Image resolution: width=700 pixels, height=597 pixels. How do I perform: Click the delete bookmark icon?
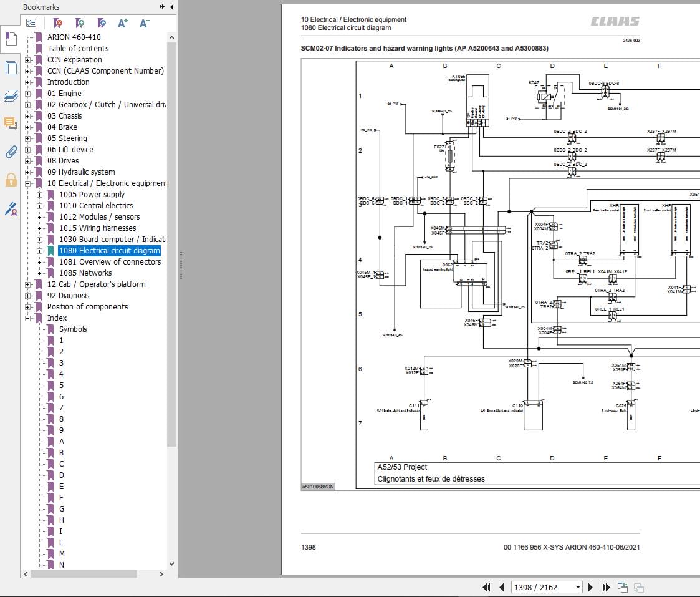(57, 23)
